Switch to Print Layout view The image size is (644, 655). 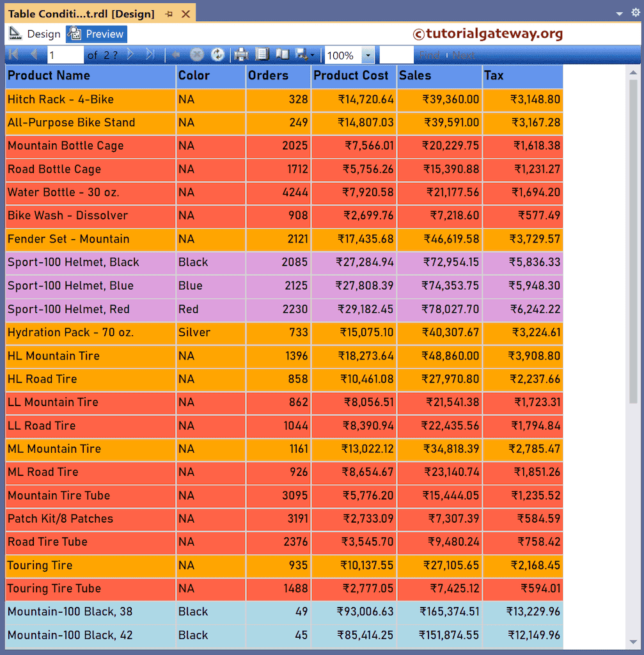262,55
